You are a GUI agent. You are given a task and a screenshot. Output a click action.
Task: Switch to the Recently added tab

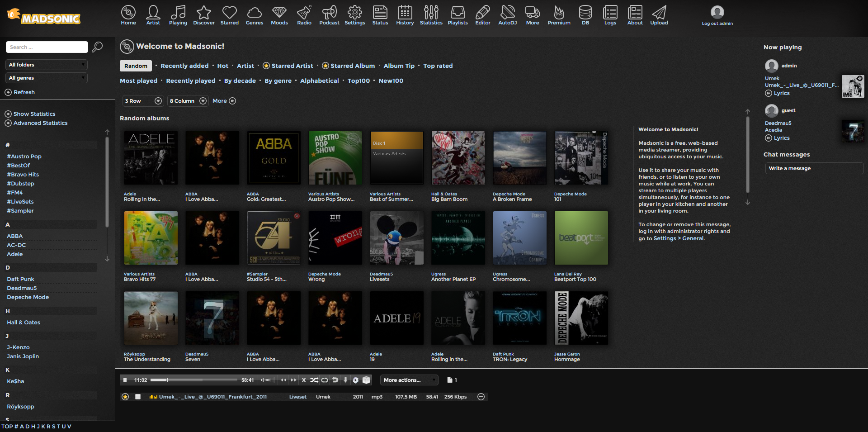(184, 66)
